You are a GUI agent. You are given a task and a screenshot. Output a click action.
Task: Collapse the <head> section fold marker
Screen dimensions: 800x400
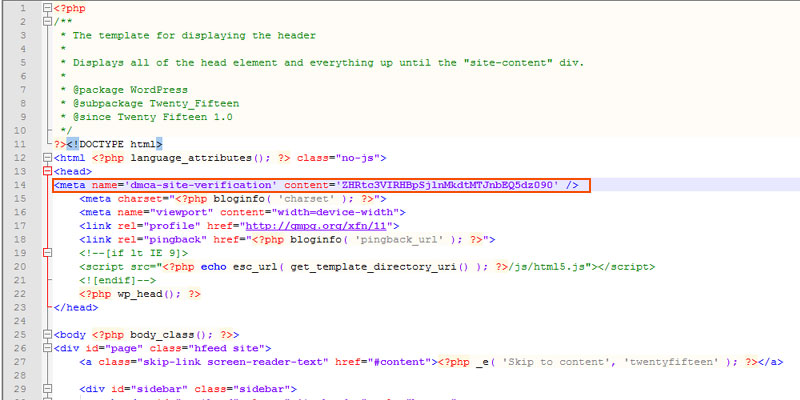point(47,171)
